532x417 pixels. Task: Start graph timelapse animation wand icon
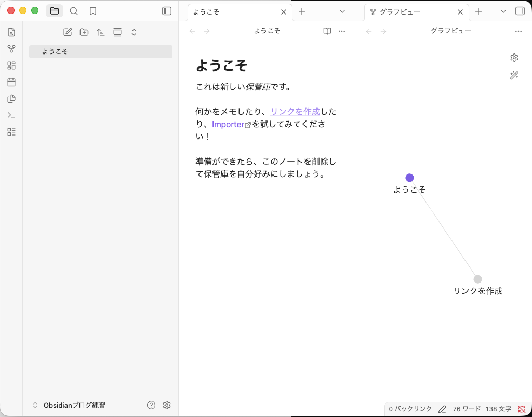pos(514,75)
